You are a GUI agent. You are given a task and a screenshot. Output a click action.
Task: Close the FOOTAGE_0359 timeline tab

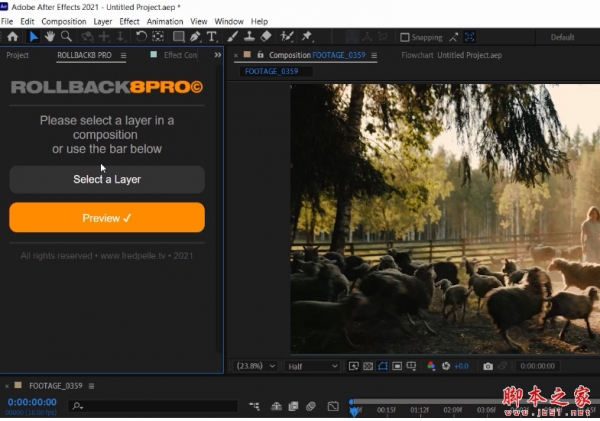[7, 386]
